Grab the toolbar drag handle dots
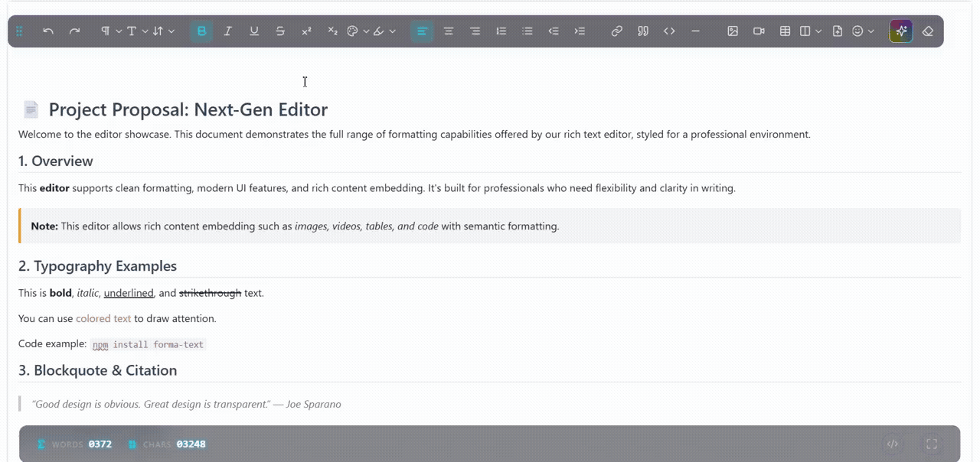The height and width of the screenshot is (462, 980). coord(19,31)
